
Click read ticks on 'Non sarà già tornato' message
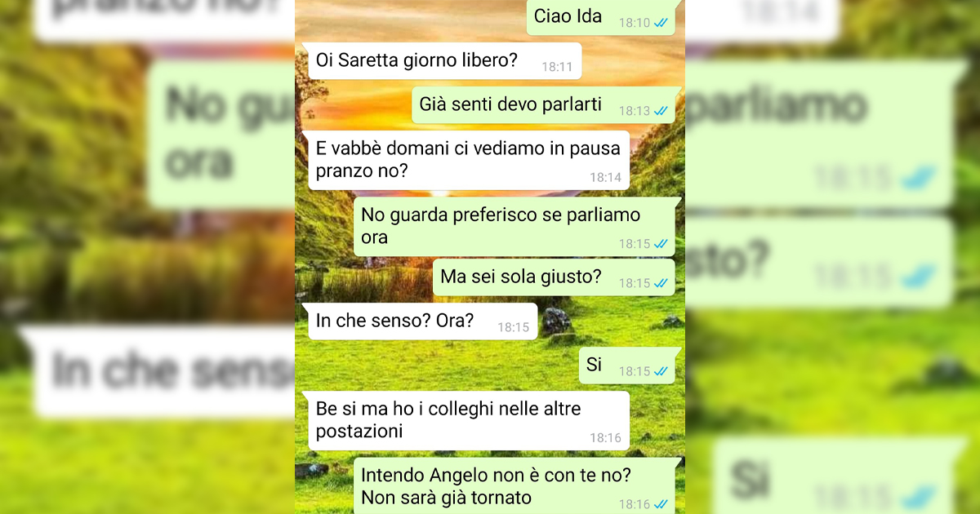tap(661, 504)
